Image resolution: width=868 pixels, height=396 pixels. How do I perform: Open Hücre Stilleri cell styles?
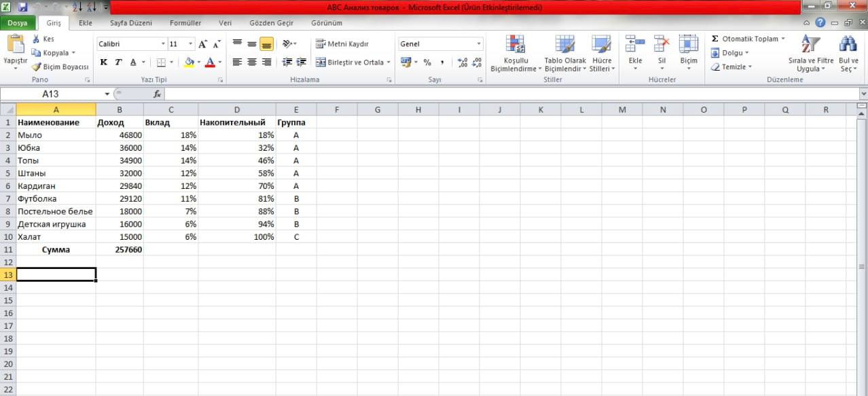tap(601, 53)
